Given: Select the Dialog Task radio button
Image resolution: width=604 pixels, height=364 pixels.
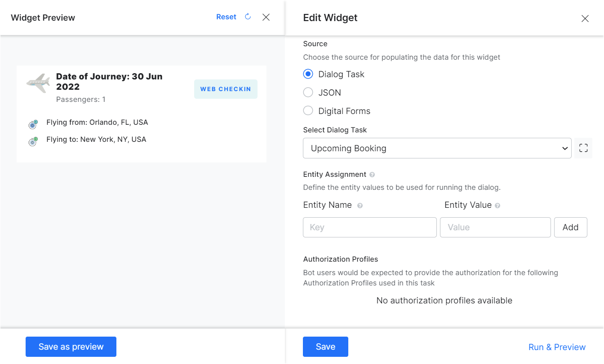Looking at the screenshot, I should pyautogui.click(x=308, y=74).
